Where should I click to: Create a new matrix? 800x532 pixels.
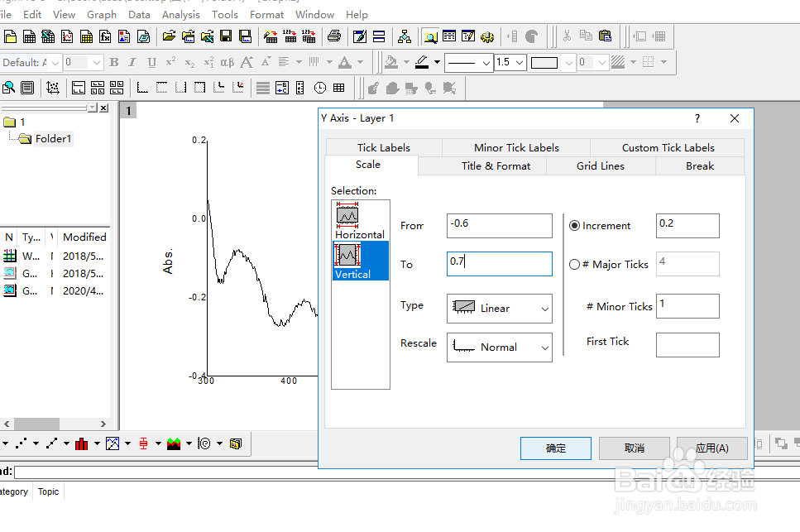pos(86,36)
